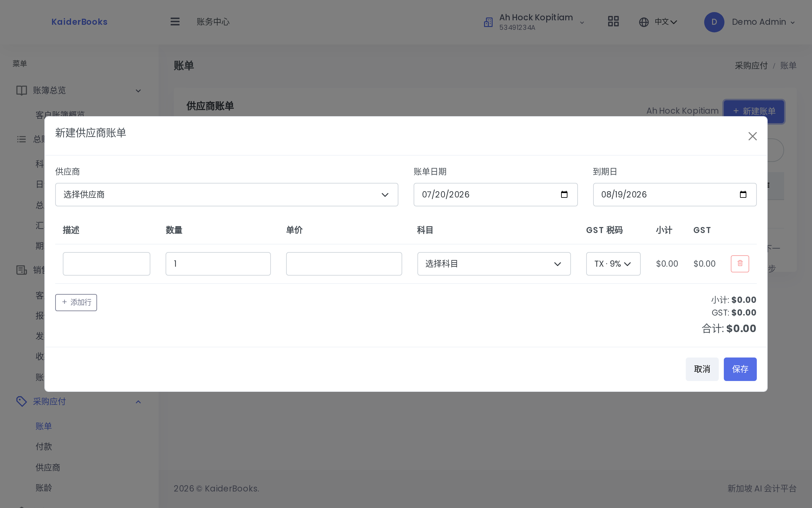Click 采购应付 breadcrumb link
This screenshot has height=508, width=812.
751,65
